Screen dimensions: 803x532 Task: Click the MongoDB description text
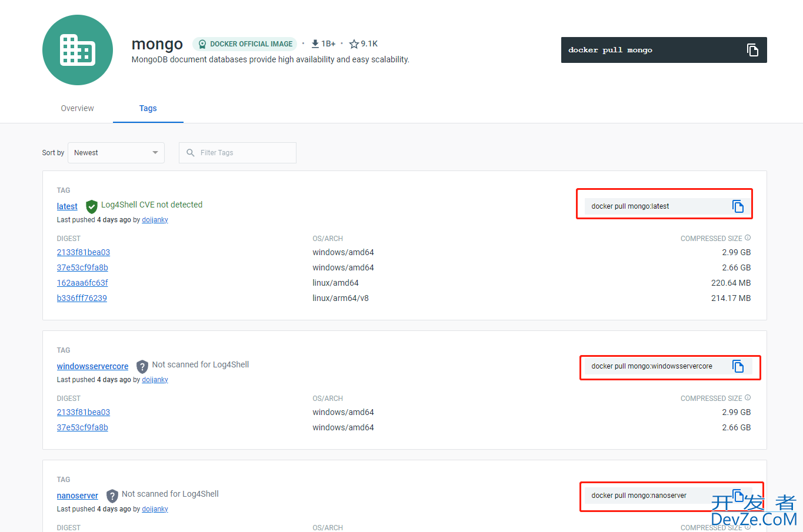pos(271,59)
